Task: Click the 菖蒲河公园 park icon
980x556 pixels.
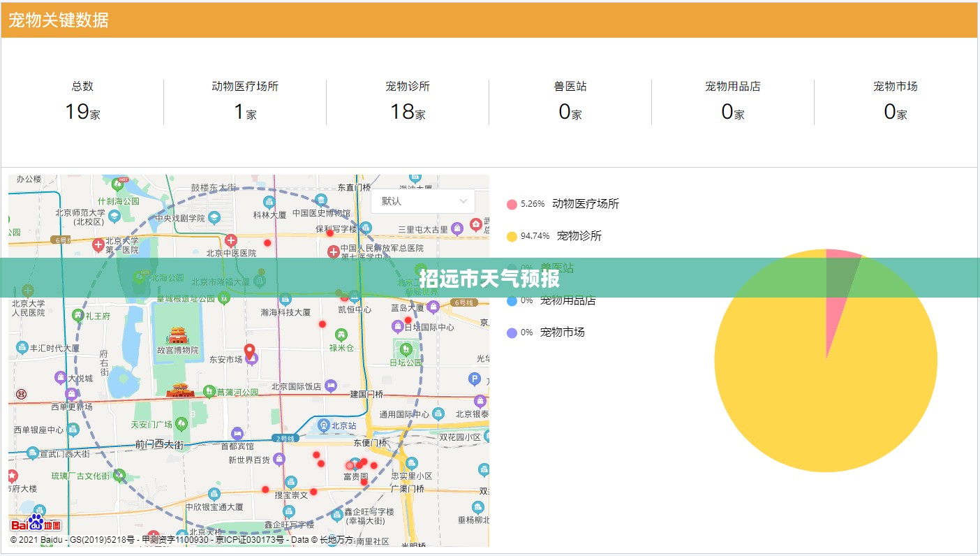Action: coord(209,392)
